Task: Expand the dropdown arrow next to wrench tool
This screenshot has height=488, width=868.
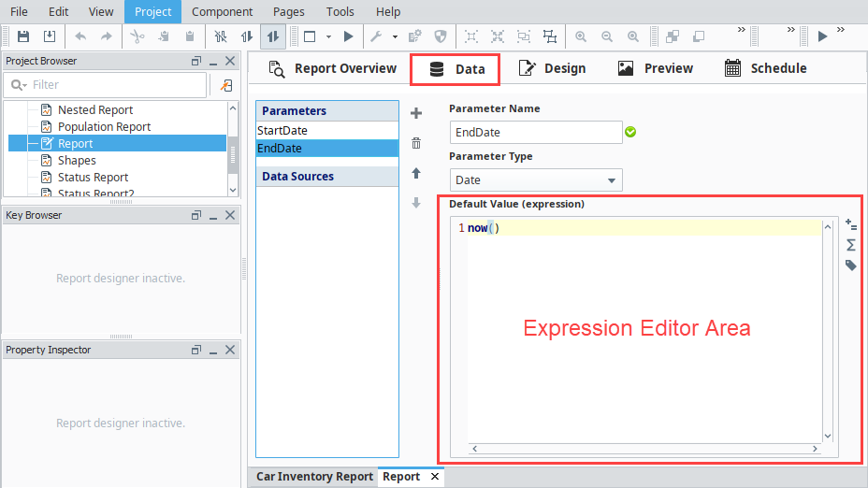Action: 395,36
